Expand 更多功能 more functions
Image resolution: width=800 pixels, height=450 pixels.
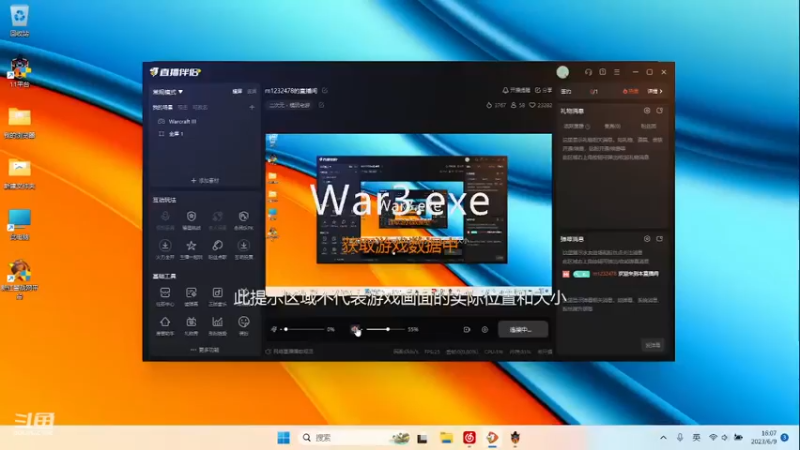pos(205,350)
